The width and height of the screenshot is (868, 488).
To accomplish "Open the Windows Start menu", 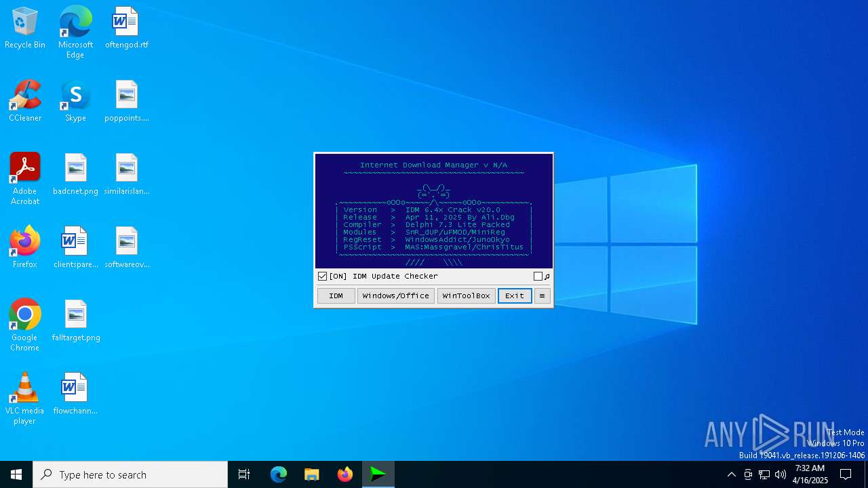I will click(x=16, y=474).
